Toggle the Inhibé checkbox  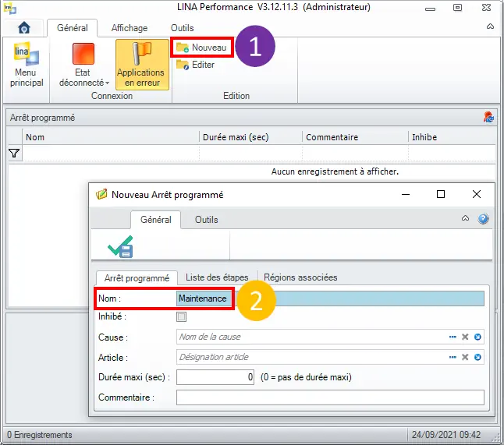point(182,317)
